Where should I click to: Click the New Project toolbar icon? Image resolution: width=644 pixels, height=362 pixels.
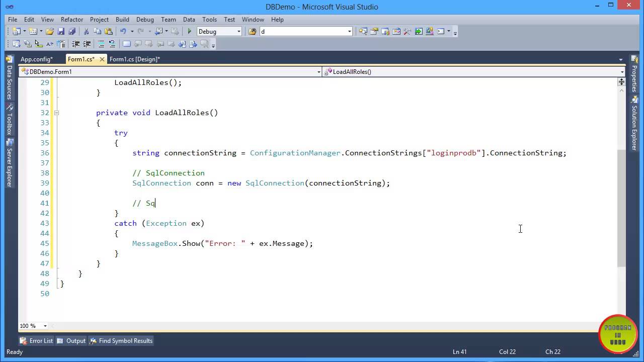[16, 31]
